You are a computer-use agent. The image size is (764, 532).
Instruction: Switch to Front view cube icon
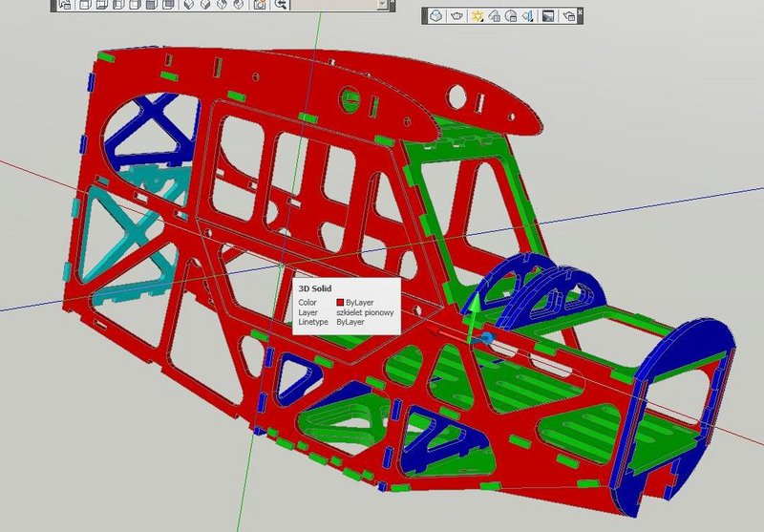tap(152, 5)
